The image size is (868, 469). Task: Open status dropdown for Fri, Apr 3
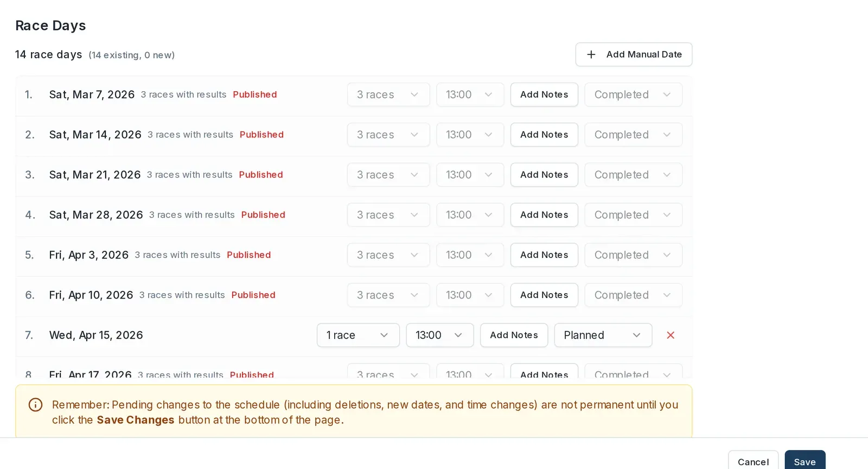pos(633,255)
